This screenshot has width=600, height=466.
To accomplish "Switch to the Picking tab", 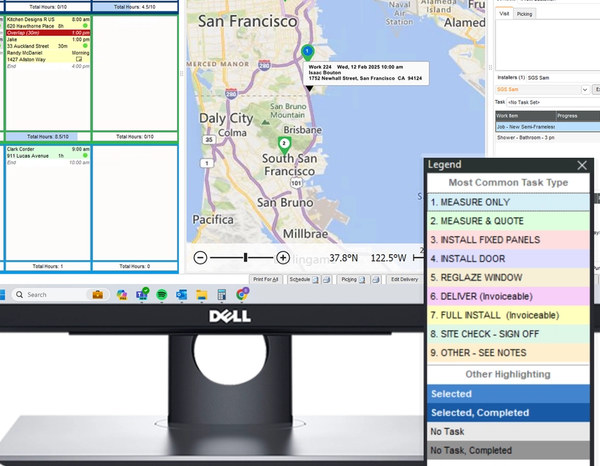I will pos(524,14).
